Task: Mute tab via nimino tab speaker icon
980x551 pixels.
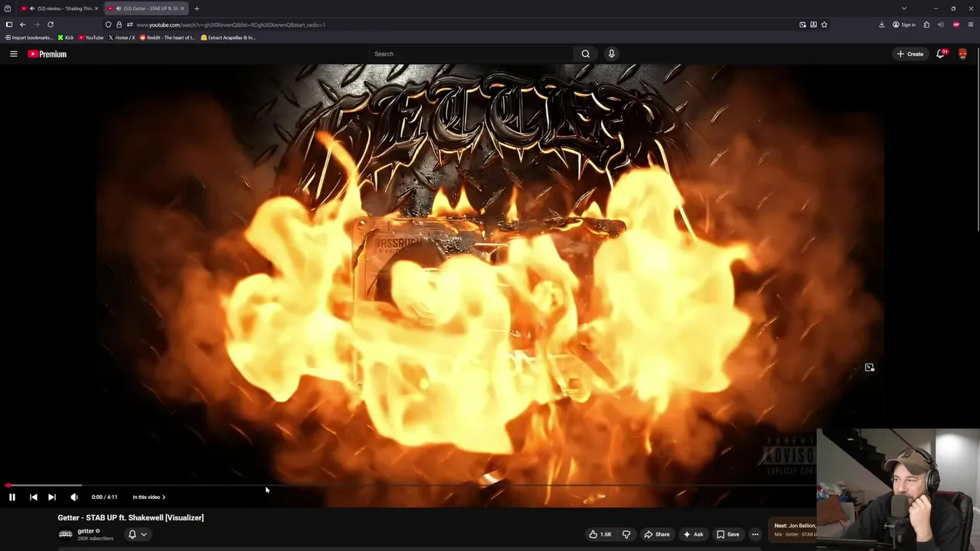Action: click(x=32, y=8)
